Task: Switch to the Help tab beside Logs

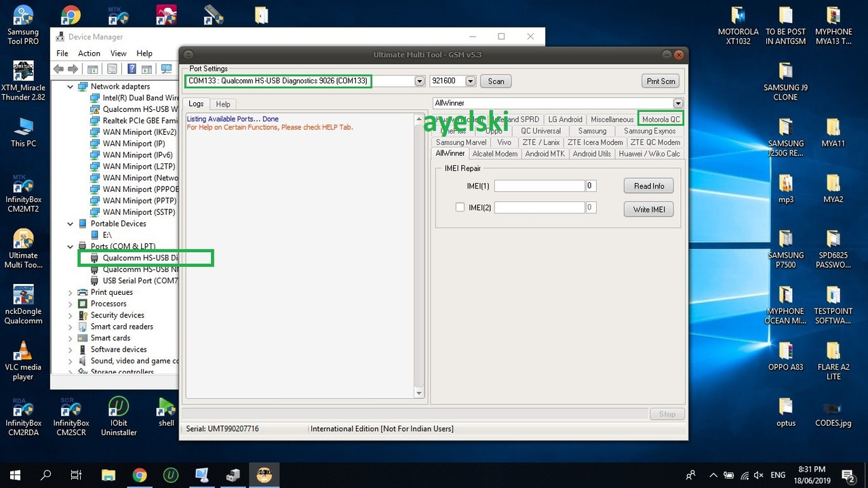Action: click(x=223, y=104)
